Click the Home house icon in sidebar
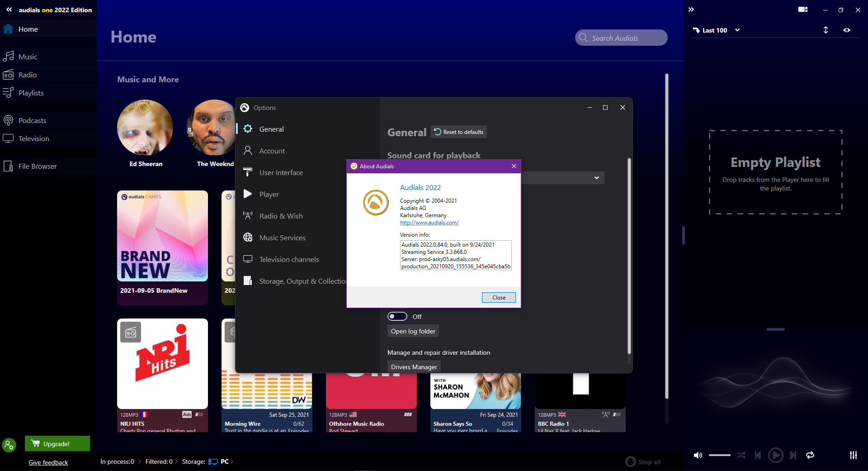This screenshot has height=471, width=868. tap(8, 29)
